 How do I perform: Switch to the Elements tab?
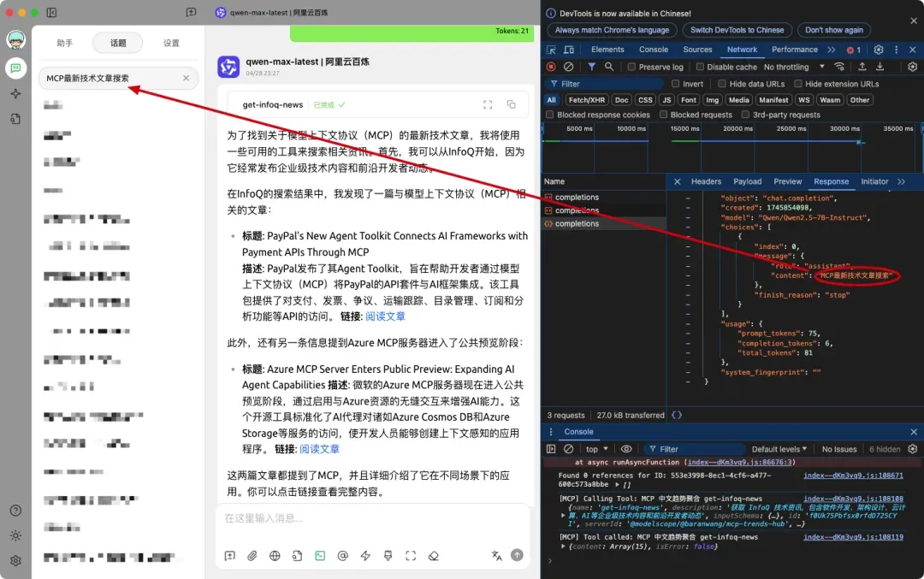point(607,50)
